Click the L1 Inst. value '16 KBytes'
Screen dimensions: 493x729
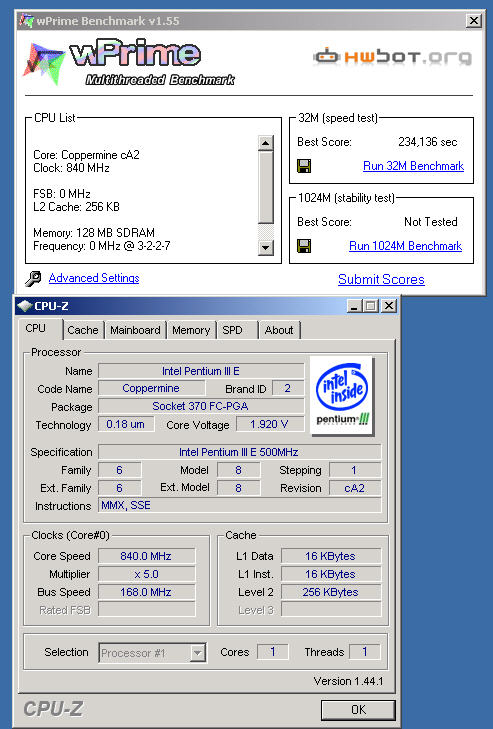pyautogui.click(x=331, y=574)
